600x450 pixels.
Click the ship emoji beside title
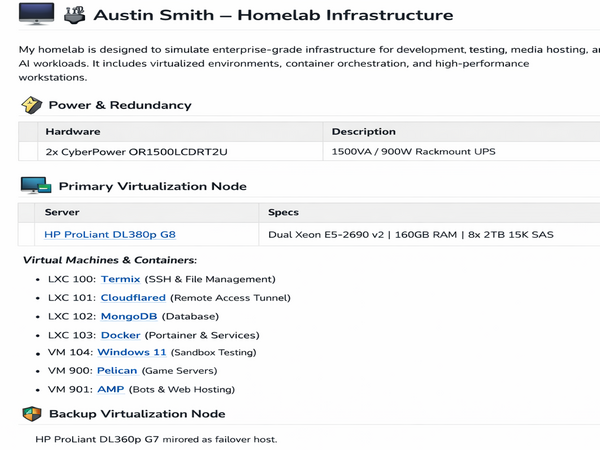tap(74, 15)
